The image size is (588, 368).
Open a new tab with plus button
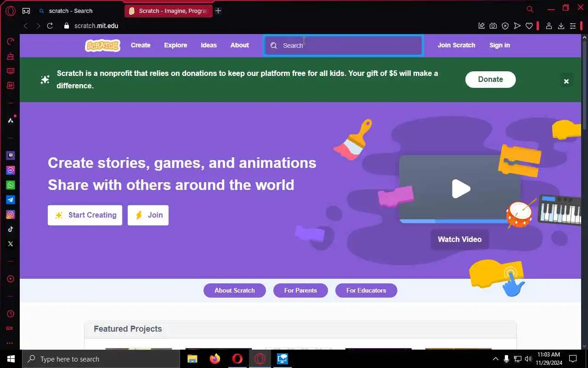[218, 11]
